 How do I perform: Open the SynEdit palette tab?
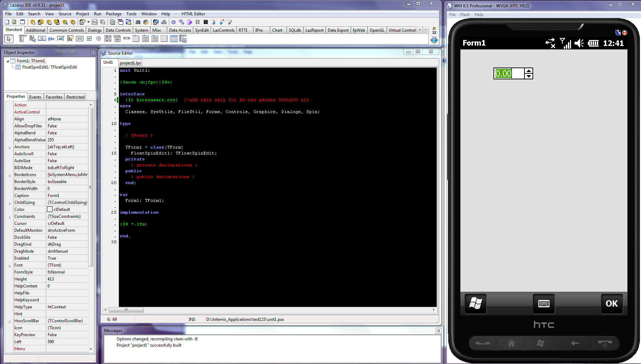202,30
